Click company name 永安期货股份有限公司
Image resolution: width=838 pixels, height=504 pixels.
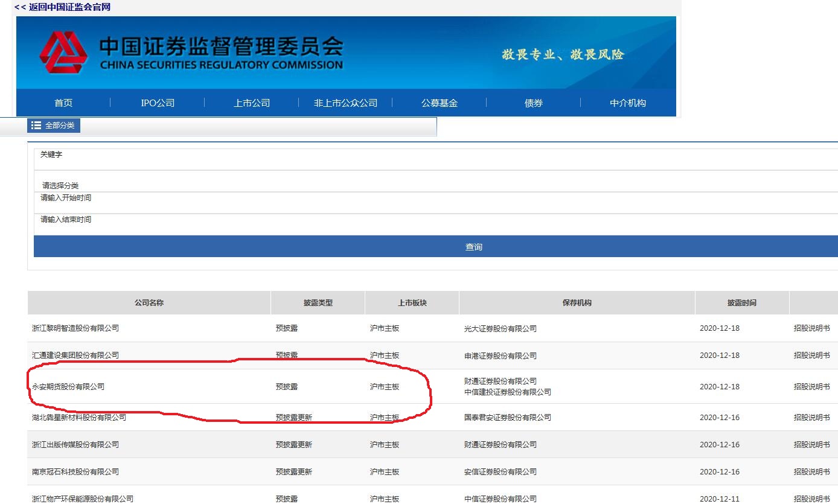[68, 386]
